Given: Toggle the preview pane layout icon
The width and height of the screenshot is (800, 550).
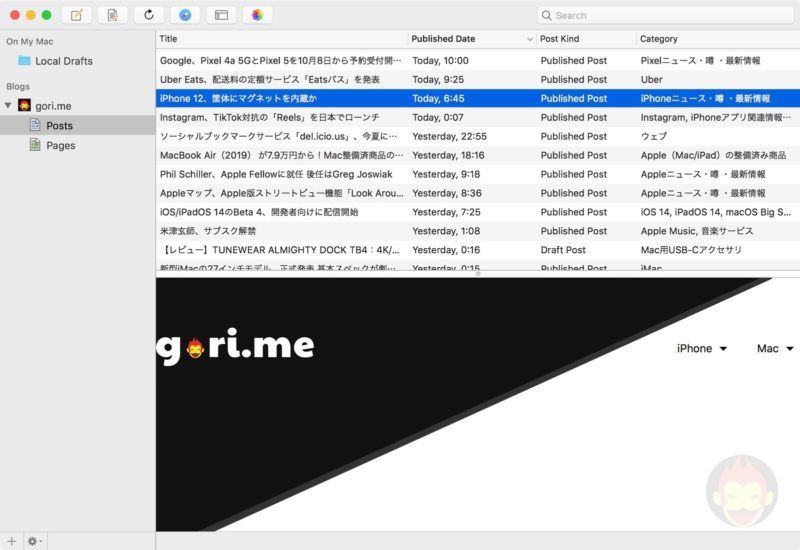Looking at the screenshot, I should click(x=221, y=15).
